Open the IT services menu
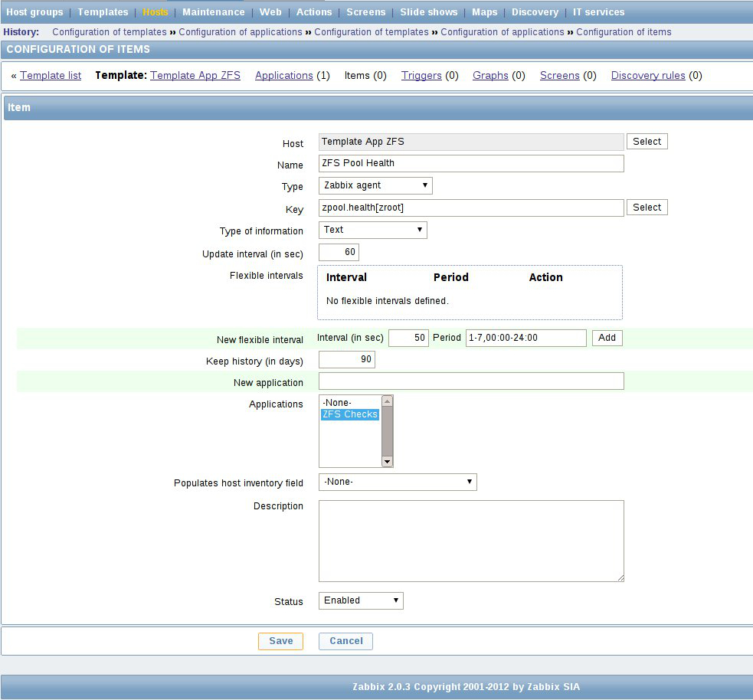This screenshot has width=753, height=700. point(598,11)
